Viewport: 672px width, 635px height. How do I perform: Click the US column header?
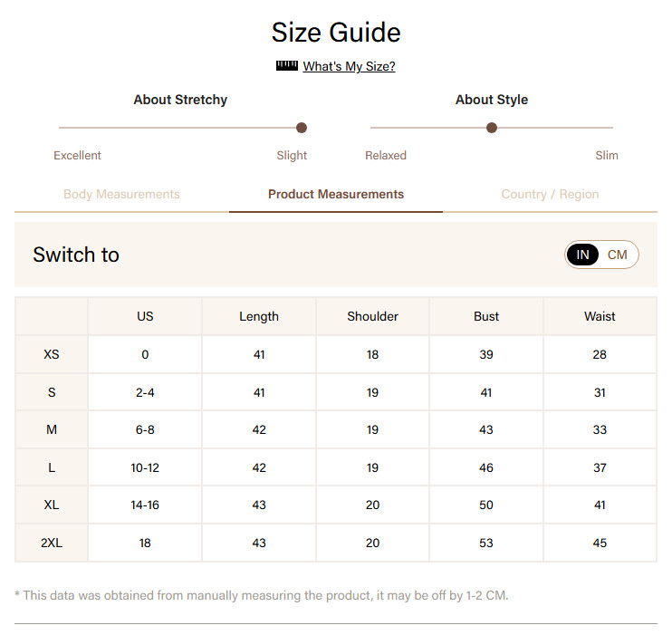145,316
